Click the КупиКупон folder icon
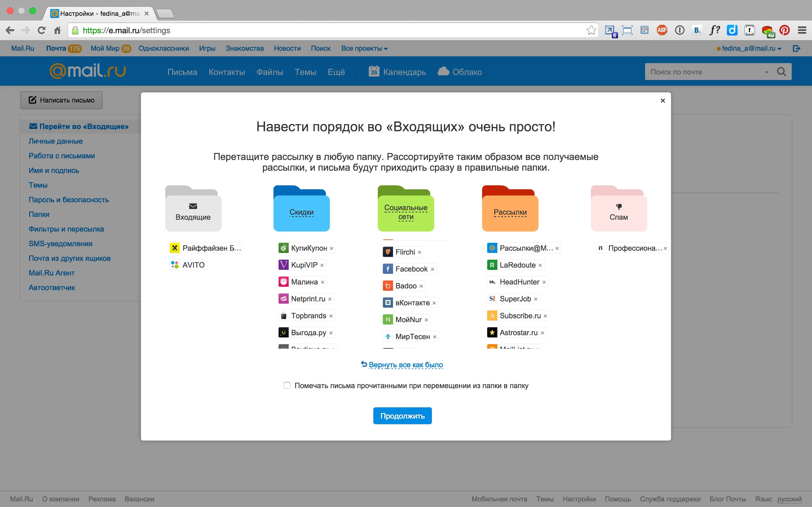 tap(283, 248)
